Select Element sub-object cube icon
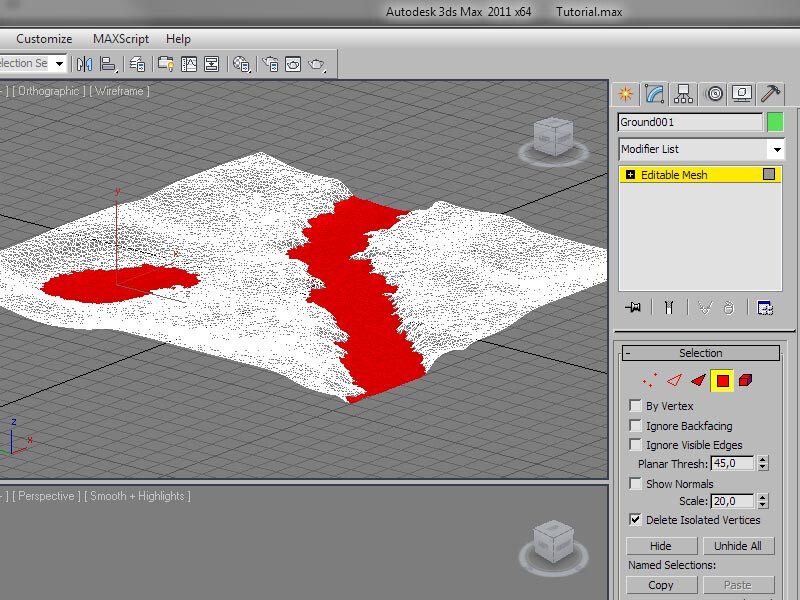This screenshot has width=800, height=600. (746, 380)
